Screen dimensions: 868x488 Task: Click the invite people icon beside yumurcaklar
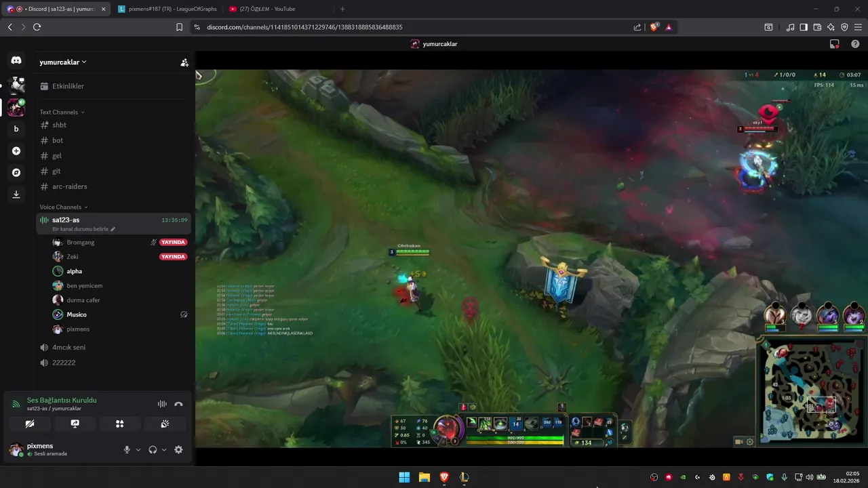(x=184, y=62)
